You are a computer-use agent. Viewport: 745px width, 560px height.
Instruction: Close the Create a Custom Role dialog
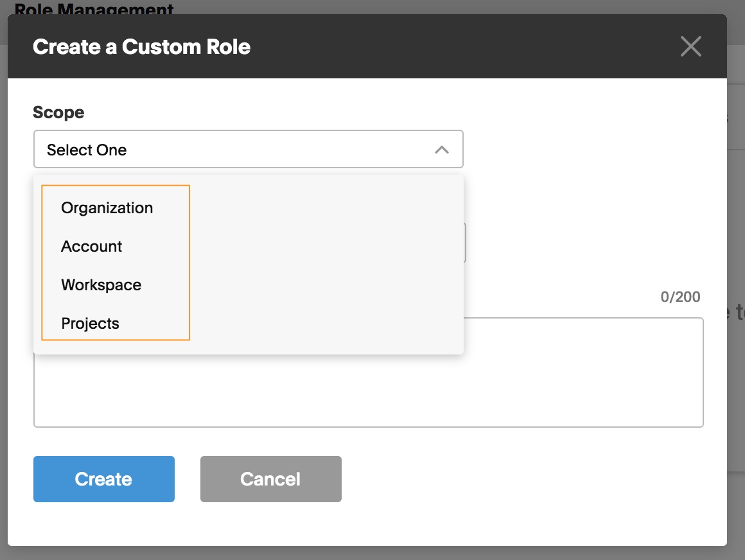click(x=690, y=46)
